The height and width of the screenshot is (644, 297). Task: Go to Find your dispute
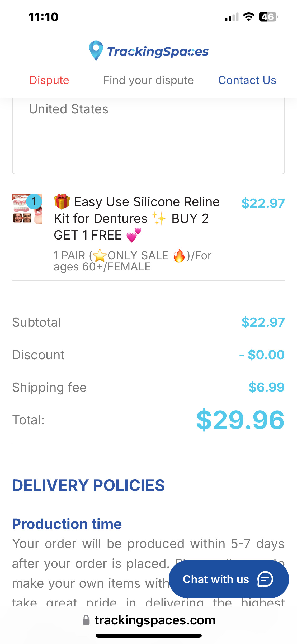[x=148, y=80]
